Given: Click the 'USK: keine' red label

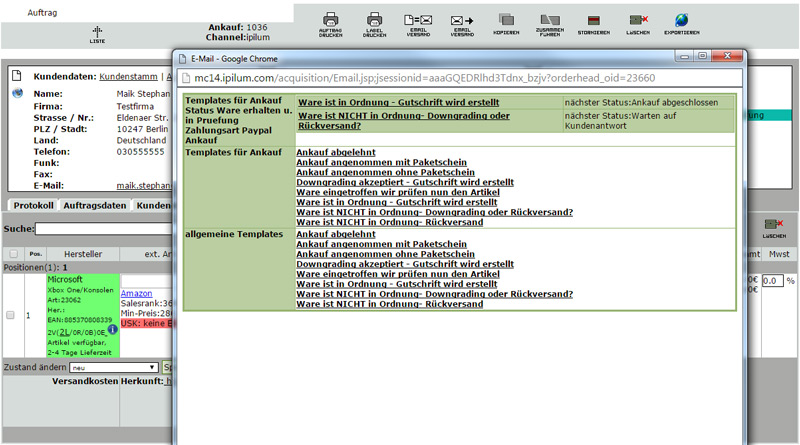Looking at the screenshot, I should (x=147, y=324).
